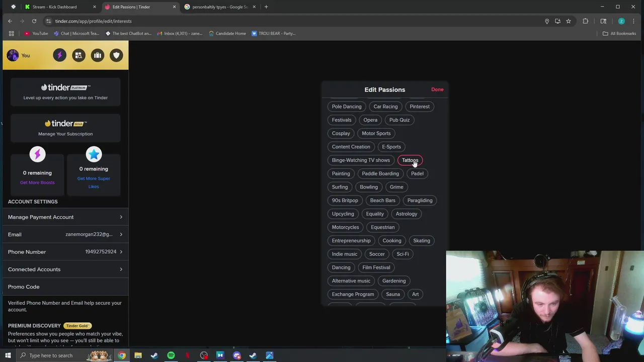Open the Chat Microsoft Teams bookmark
Image resolution: width=644 pixels, height=362 pixels.
coord(76,34)
